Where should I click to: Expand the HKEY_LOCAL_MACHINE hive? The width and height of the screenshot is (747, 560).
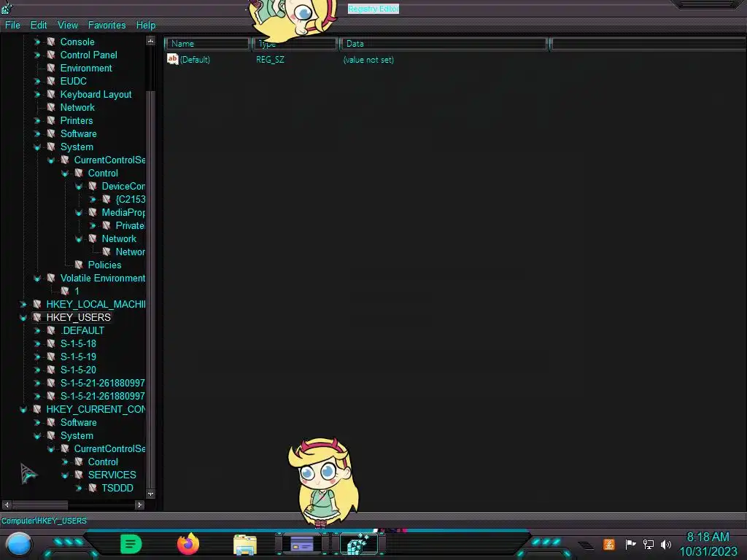[23, 304]
